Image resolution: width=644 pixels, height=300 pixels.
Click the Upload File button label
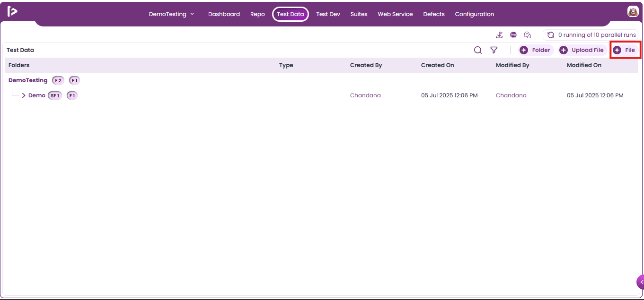coord(588,50)
